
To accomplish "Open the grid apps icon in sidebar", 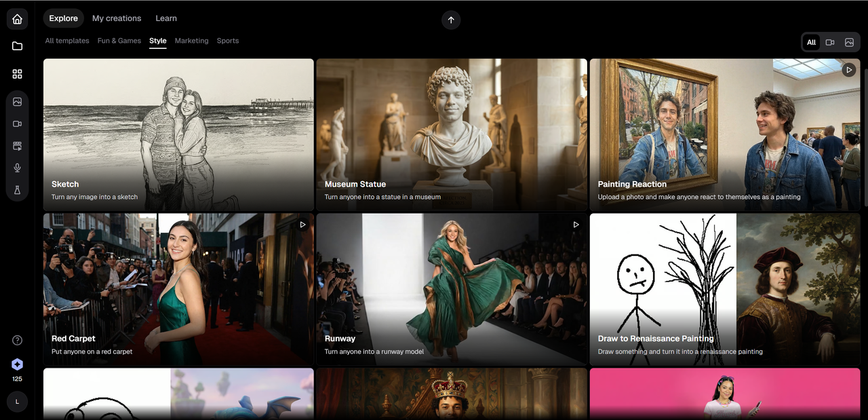I will 17,74.
